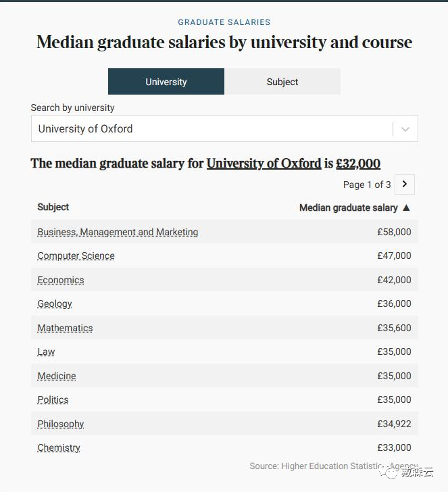Click the £32,000 underlined salary figure
448x492 pixels.
click(358, 164)
